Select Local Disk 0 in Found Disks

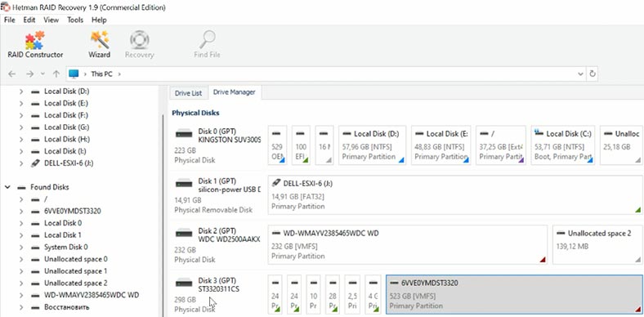63,223
